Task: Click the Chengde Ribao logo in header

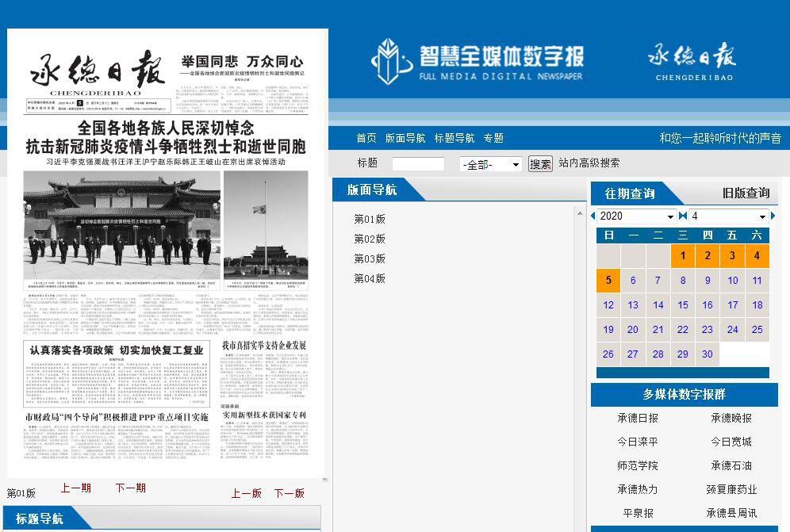Action: click(x=692, y=62)
